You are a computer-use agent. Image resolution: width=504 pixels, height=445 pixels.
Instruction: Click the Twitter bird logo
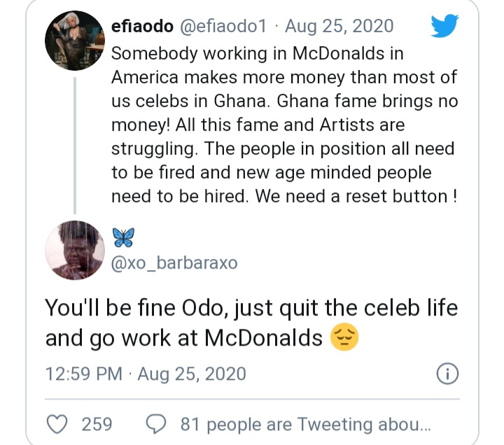[x=444, y=27]
